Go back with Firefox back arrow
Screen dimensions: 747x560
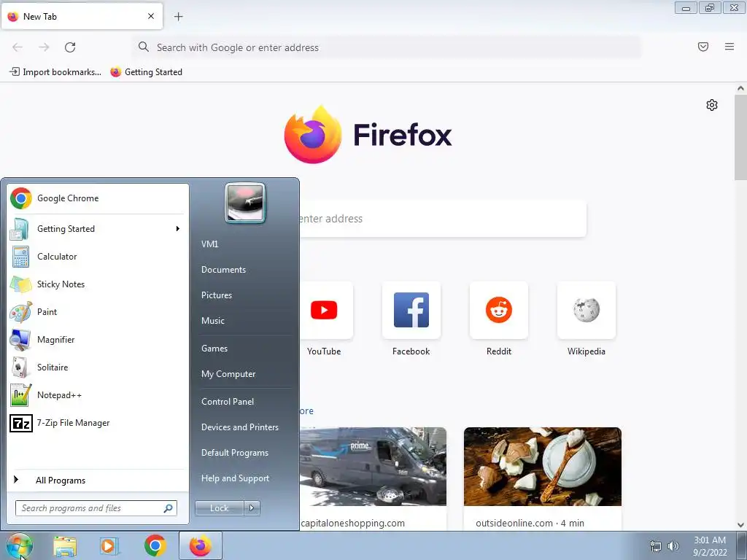tap(18, 47)
